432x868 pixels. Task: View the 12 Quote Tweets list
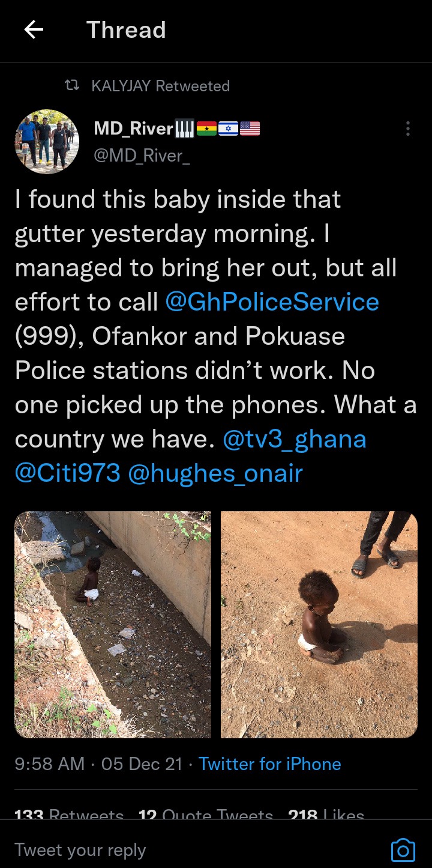tap(206, 815)
